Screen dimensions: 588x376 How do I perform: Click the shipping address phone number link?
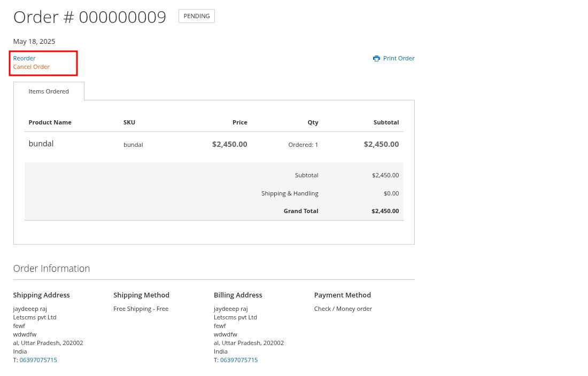pyautogui.click(x=38, y=360)
